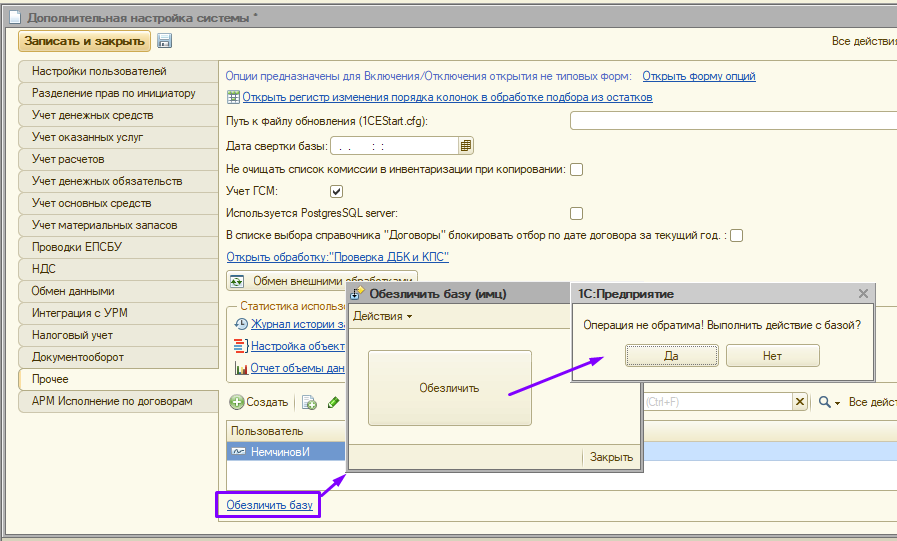
Task: Click the update file path input field
Action: [x=733, y=121]
